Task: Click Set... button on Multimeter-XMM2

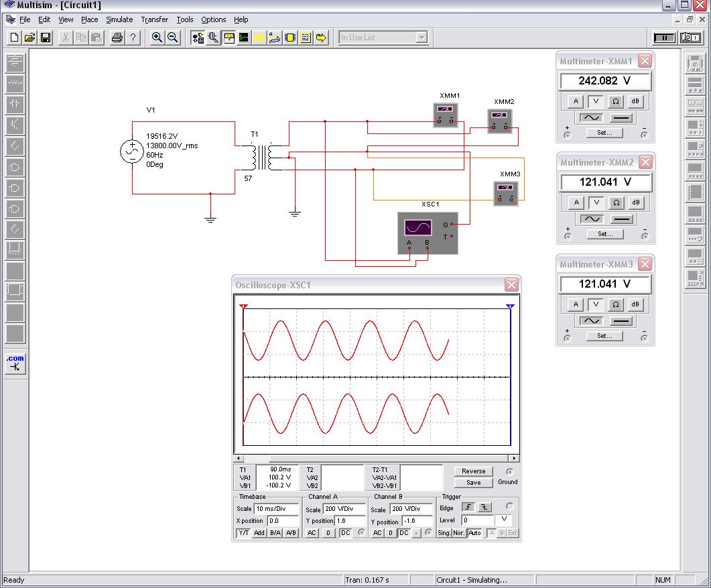Action: click(604, 234)
